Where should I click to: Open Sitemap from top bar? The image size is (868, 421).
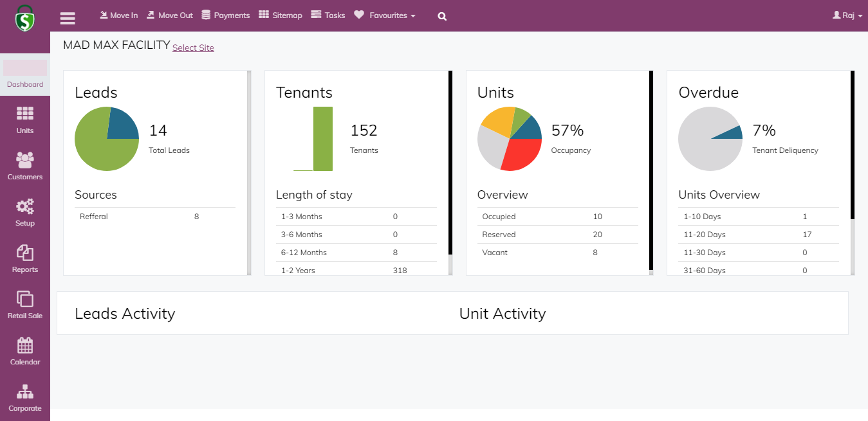(280, 15)
